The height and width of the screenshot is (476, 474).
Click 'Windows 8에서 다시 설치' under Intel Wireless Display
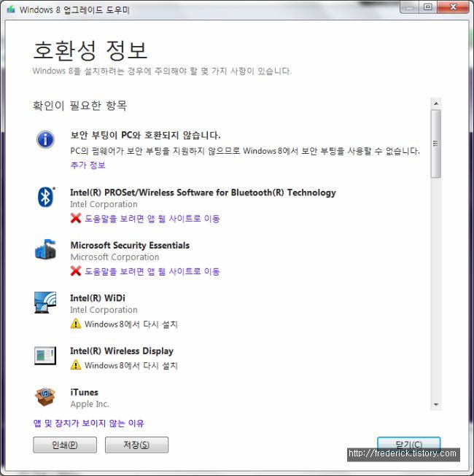pos(131,365)
